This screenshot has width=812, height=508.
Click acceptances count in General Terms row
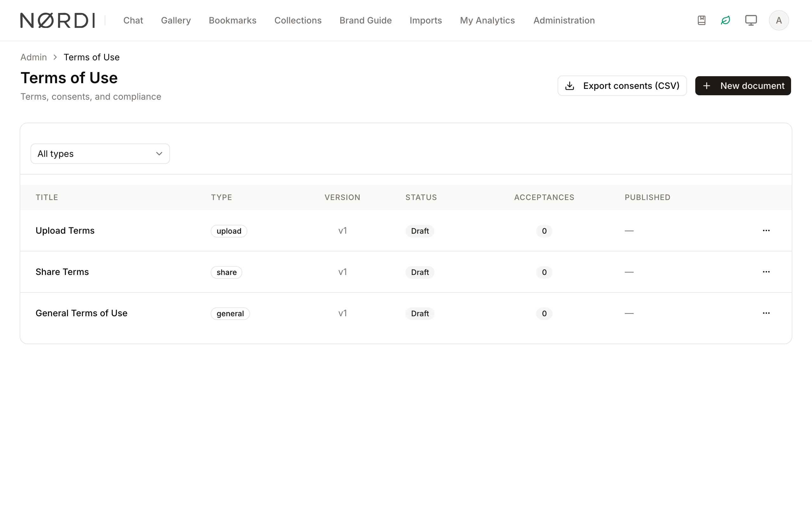544,314
